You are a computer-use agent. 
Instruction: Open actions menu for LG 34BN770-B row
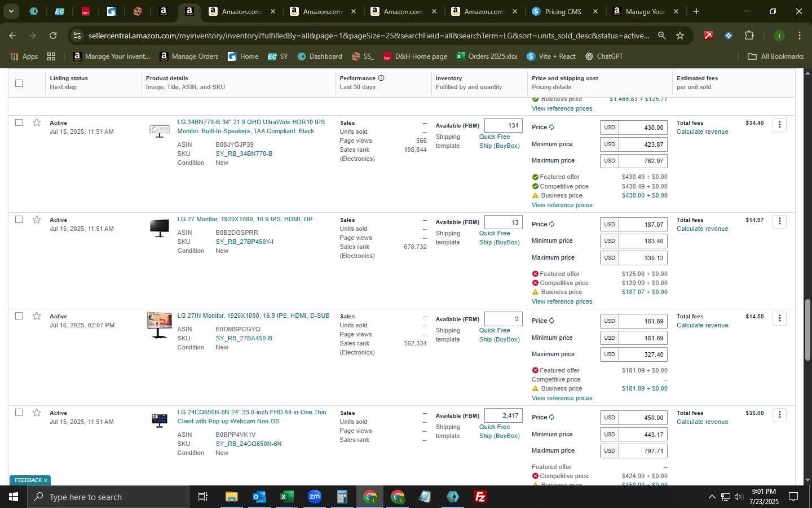click(x=779, y=125)
